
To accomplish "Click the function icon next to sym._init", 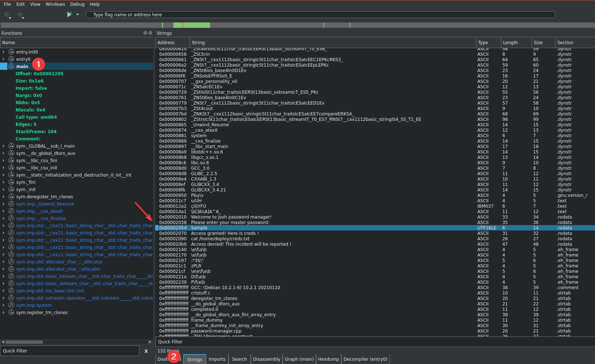I will coord(11,189).
